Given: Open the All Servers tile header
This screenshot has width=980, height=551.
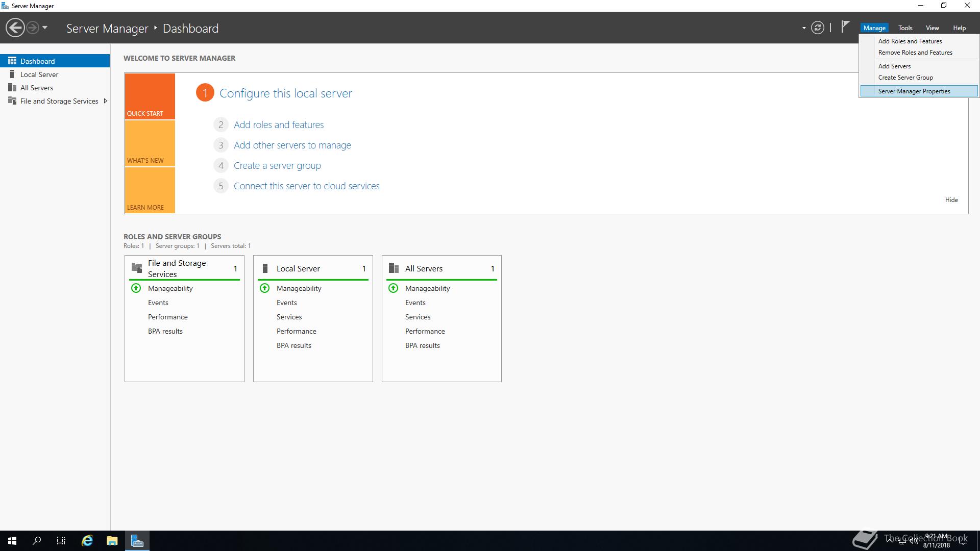Looking at the screenshot, I should click(x=442, y=268).
